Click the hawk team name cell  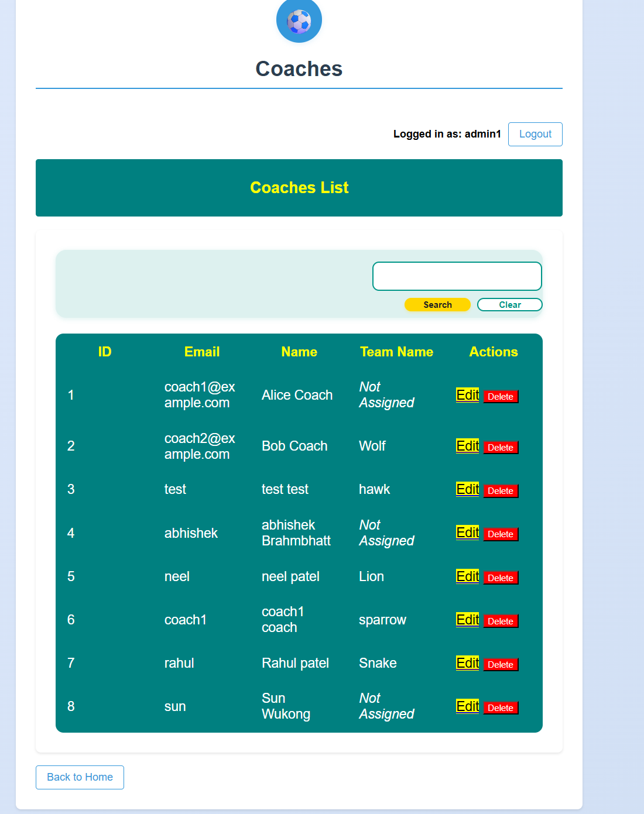(x=374, y=489)
